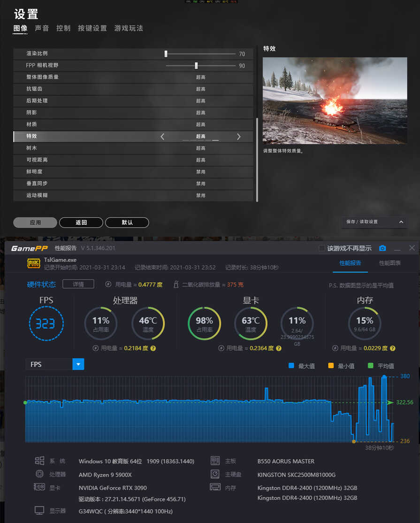Screen dimensions: 420x523
Task: Click the 应用 button
Action: tap(35, 223)
